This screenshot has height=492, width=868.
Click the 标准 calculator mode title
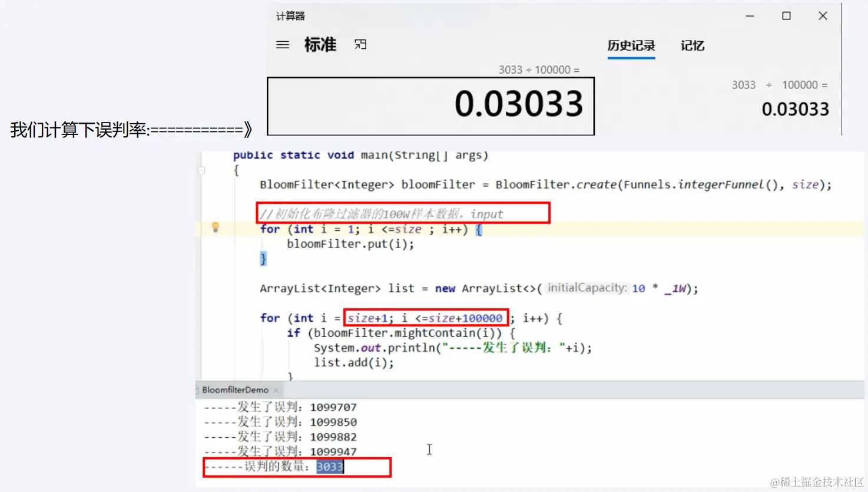[x=320, y=44]
